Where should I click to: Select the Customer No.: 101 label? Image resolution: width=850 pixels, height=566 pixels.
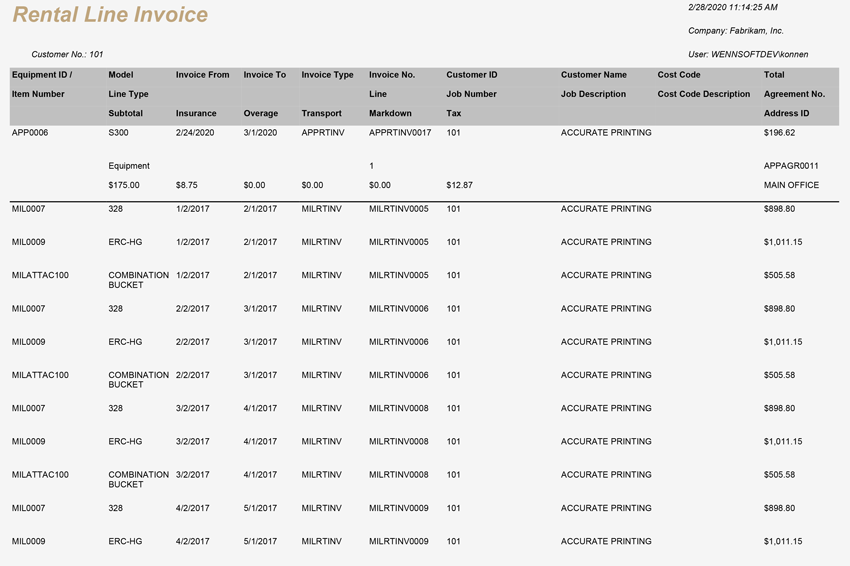coord(67,54)
